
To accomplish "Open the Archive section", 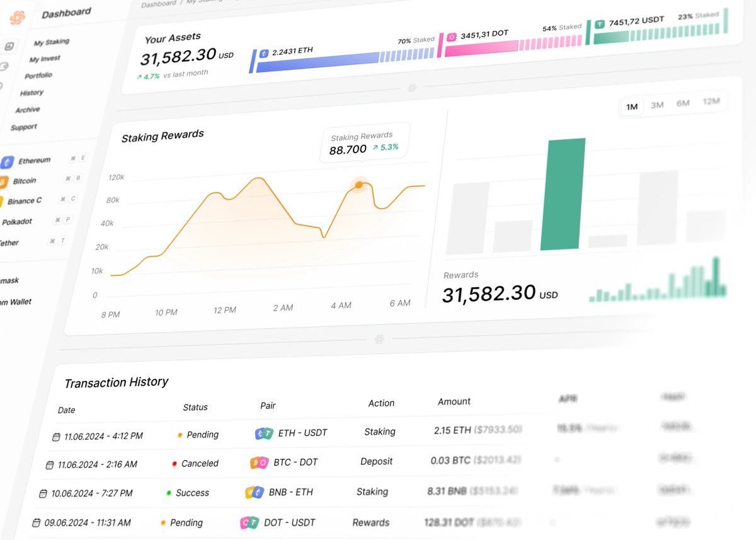I will tap(26, 110).
